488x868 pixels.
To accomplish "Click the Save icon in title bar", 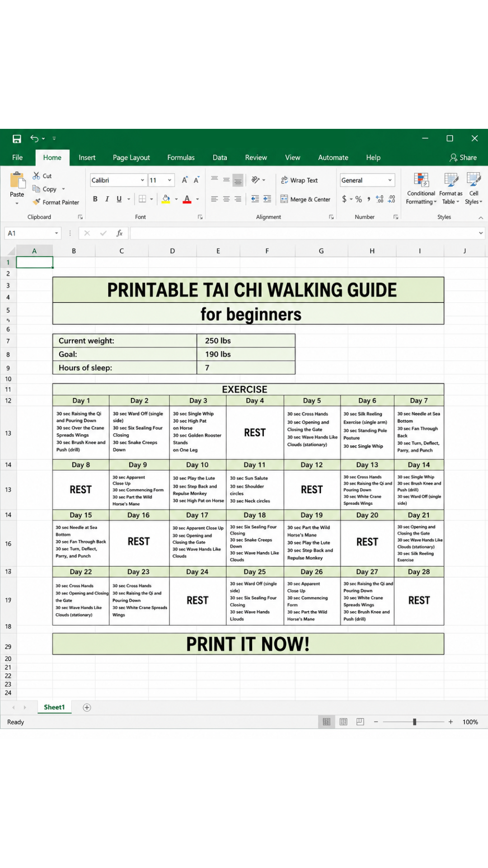I will (17, 139).
